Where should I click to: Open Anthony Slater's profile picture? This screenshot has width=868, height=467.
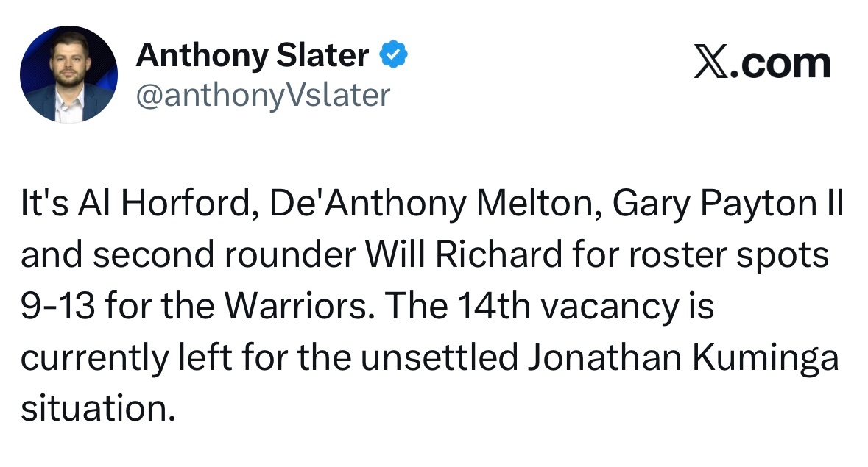(68, 74)
